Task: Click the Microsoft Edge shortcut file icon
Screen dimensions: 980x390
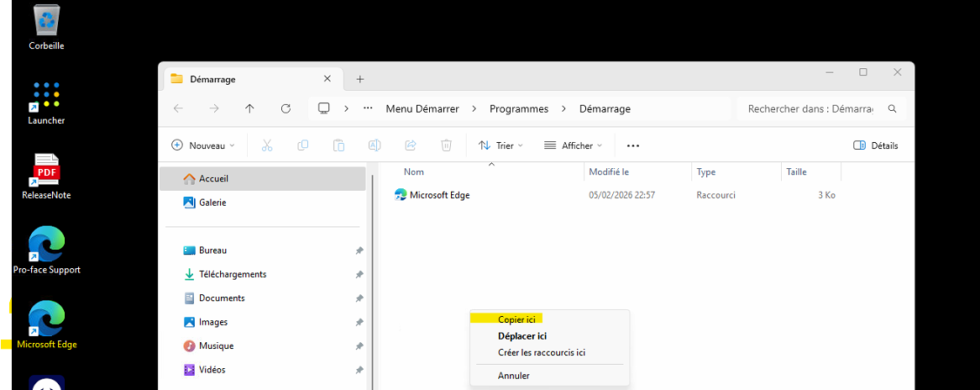Action: 401,195
